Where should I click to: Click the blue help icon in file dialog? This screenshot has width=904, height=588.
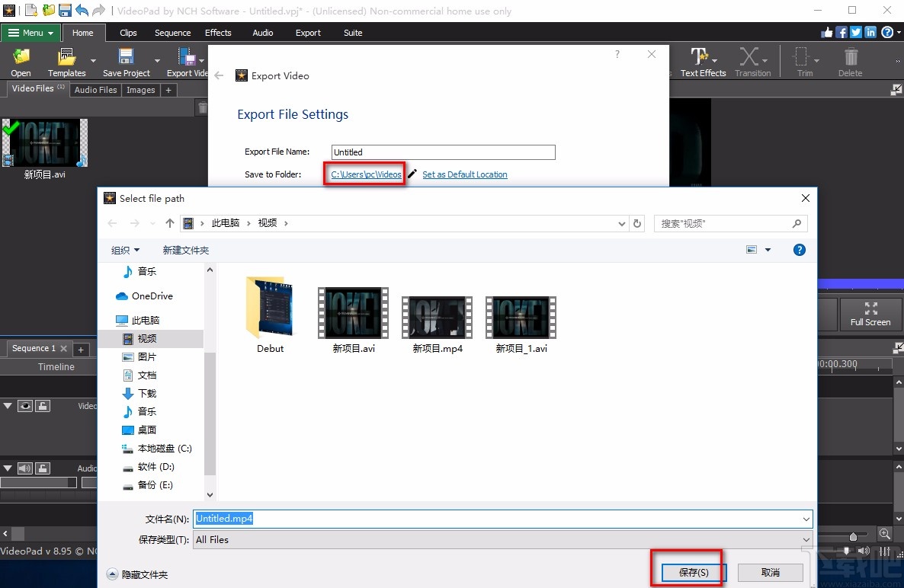pyautogui.click(x=799, y=249)
